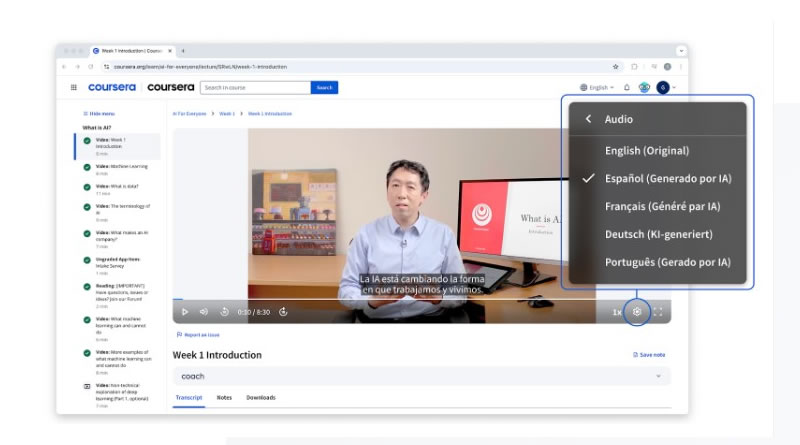Seek on the video progress bar

[421, 300]
